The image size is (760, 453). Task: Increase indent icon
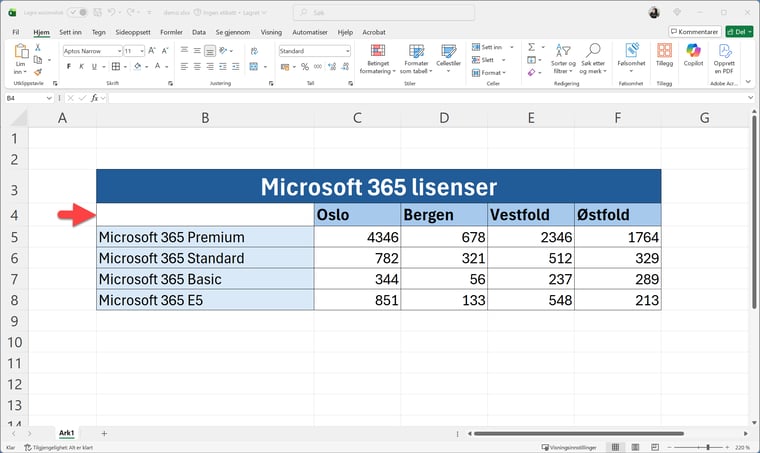236,66
